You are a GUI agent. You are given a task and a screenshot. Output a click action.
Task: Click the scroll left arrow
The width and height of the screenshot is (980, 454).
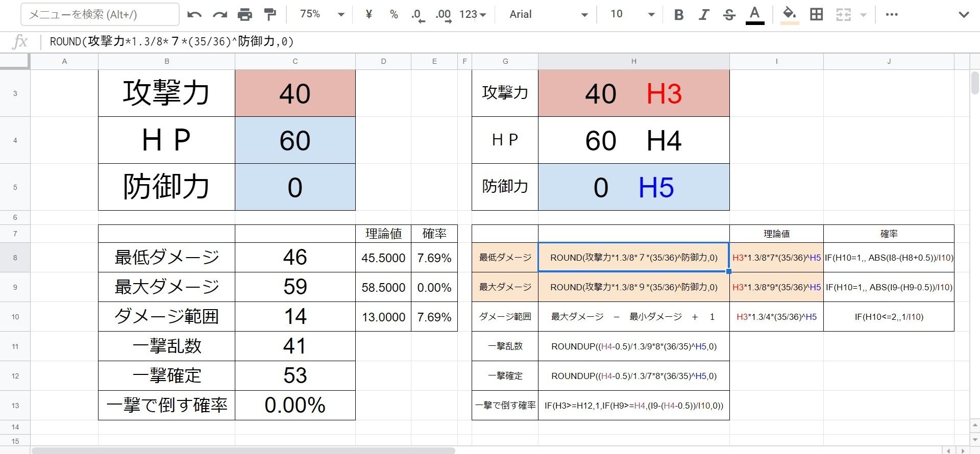[948, 450]
